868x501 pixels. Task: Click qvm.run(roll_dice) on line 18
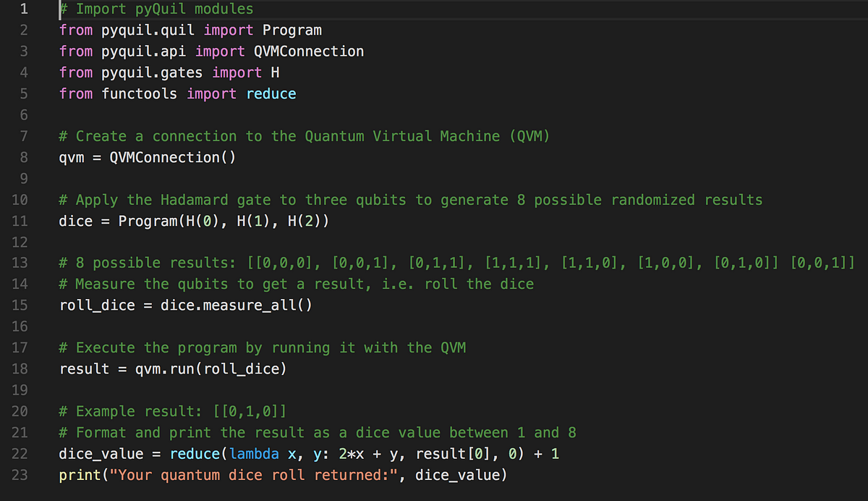coord(211,369)
